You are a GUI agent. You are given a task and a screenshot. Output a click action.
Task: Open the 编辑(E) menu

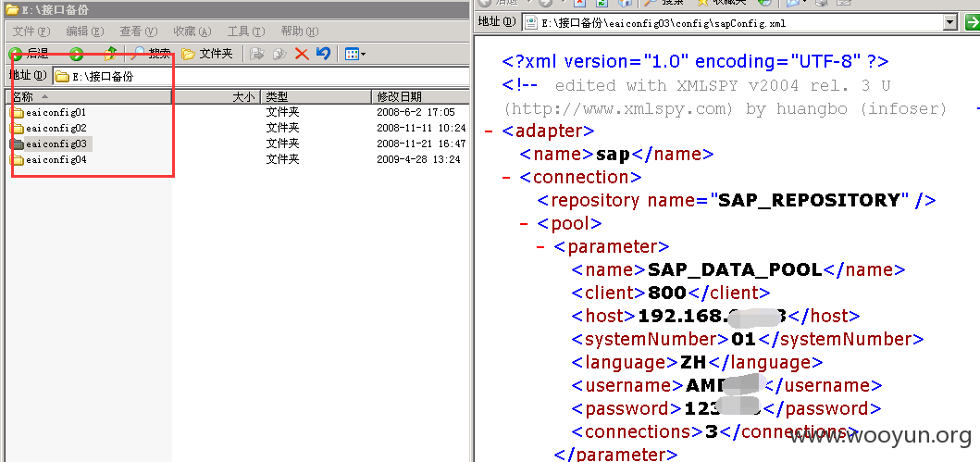point(85,31)
